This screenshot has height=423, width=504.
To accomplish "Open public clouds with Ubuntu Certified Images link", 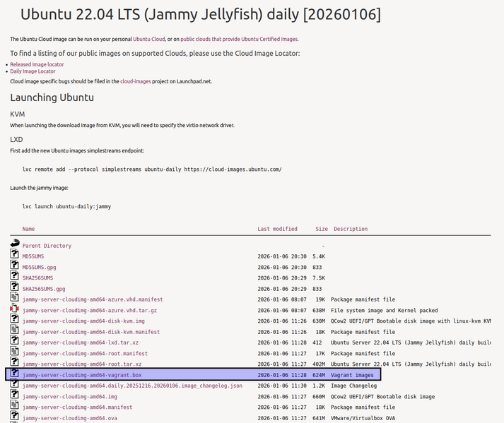I will (240, 39).
